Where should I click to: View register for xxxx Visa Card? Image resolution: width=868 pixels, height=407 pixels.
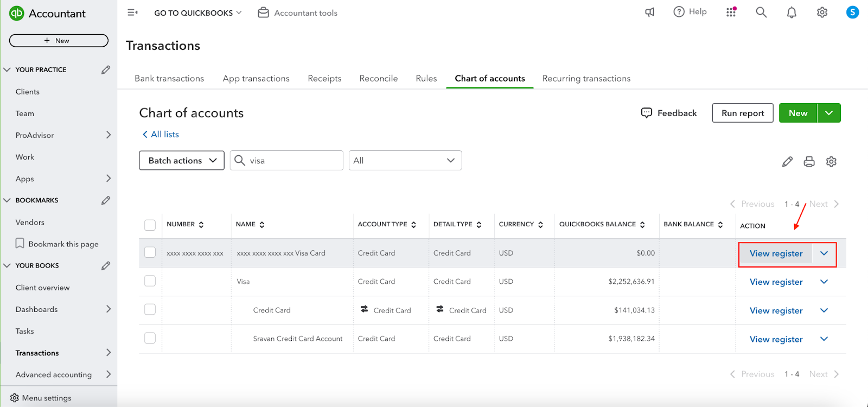coord(776,253)
